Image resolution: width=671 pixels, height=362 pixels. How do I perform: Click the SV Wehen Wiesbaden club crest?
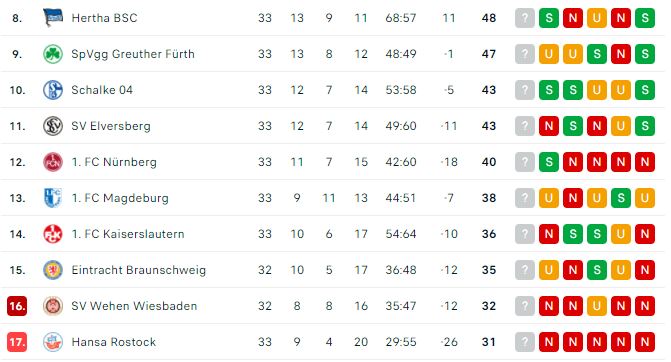53,306
